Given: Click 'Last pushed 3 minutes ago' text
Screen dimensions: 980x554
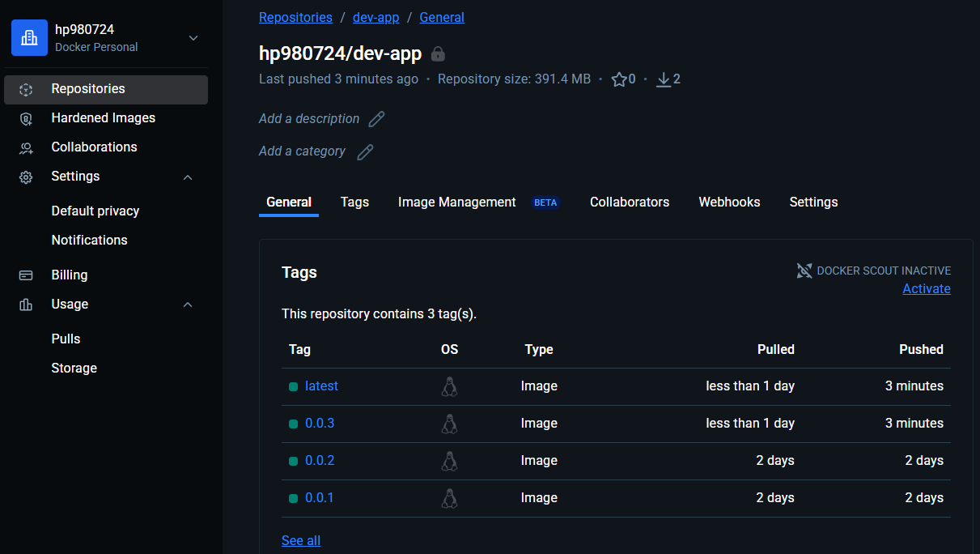Looking at the screenshot, I should coord(338,79).
